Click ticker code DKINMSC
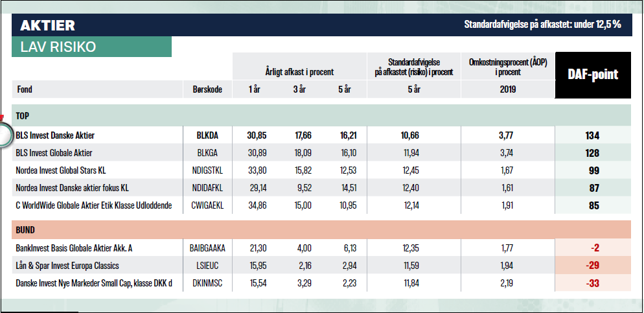The height and width of the screenshot is (313, 644). 207,283
